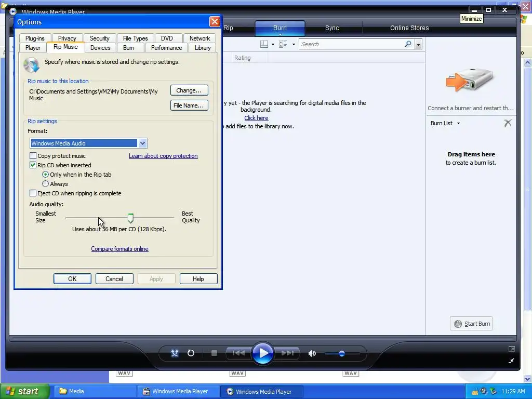Clear the burn list with the X icon
Viewport: 532px width, 399px height.
pos(508,123)
